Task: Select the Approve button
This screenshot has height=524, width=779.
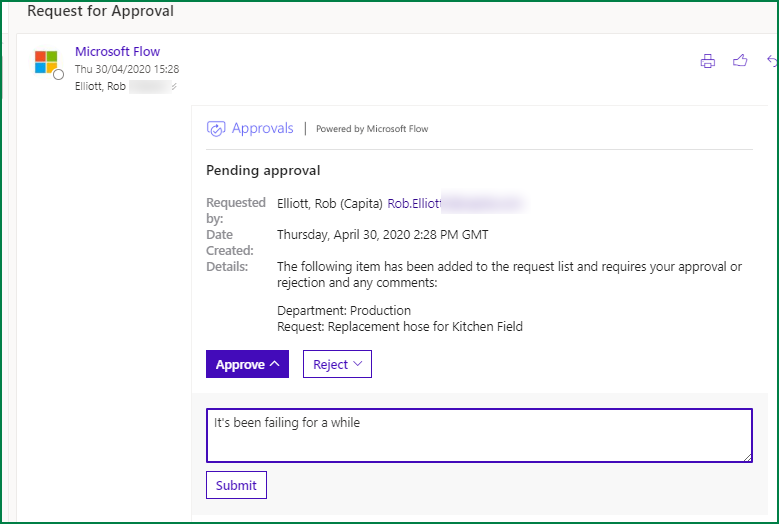Action: 247,364
